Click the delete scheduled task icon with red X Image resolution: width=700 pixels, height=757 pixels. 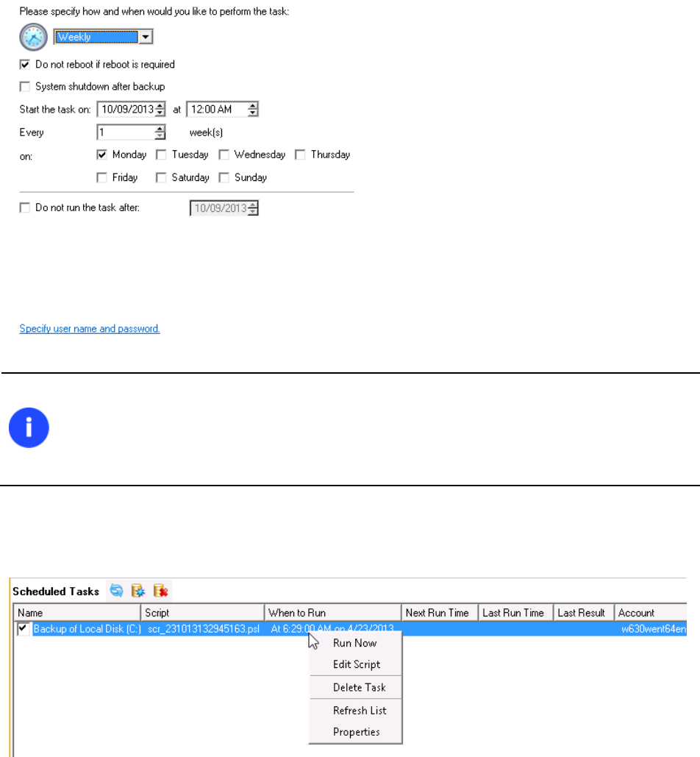(160, 591)
